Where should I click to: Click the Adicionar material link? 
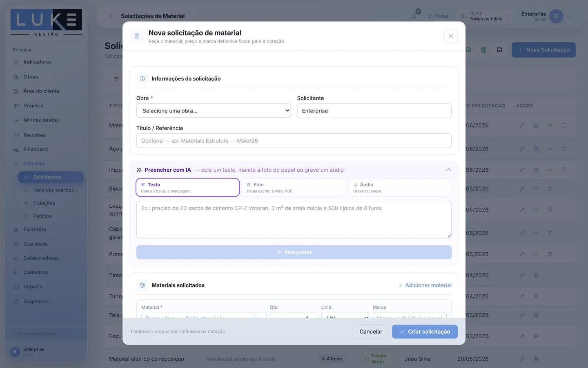pos(425,285)
